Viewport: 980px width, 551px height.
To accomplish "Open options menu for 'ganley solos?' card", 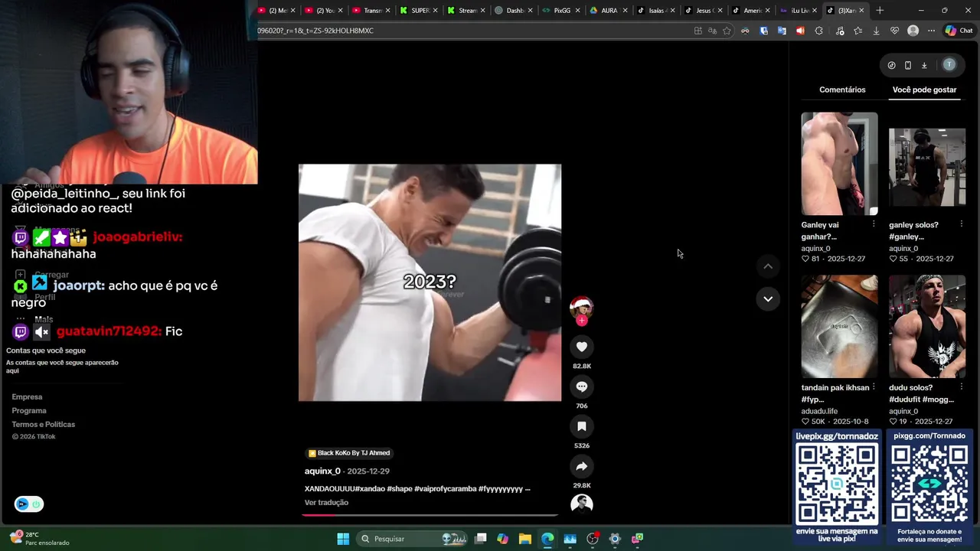I will (x=962, y=224).
